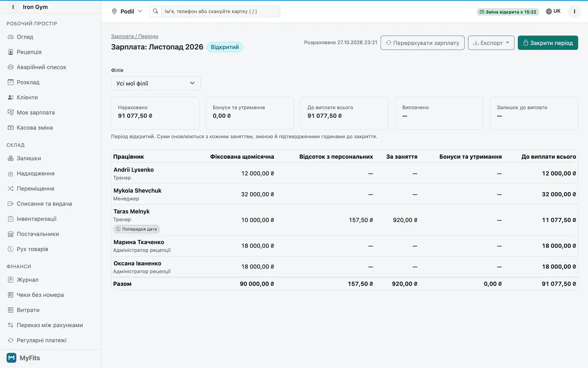This screenshot has height=368, width=588.
Task: Go to Чеки без номера
Action: tap(40, 295)
